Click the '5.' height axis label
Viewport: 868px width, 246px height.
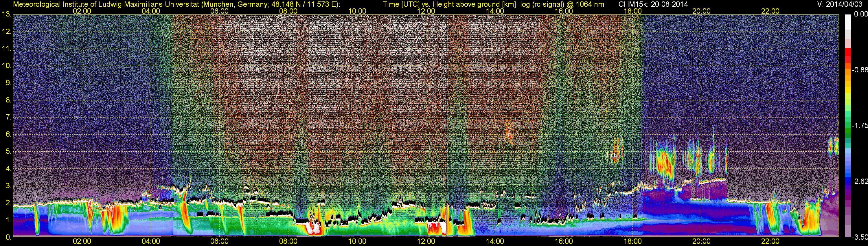coord(8,152)
